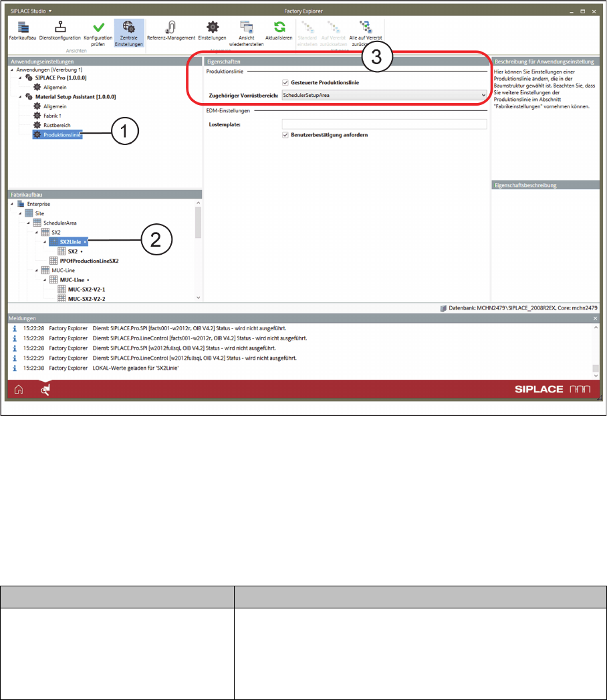Screen dimensions: 607x700
Task: Click Meldungen list scrollbar down arrow
Action: click(x=596, y=376)
